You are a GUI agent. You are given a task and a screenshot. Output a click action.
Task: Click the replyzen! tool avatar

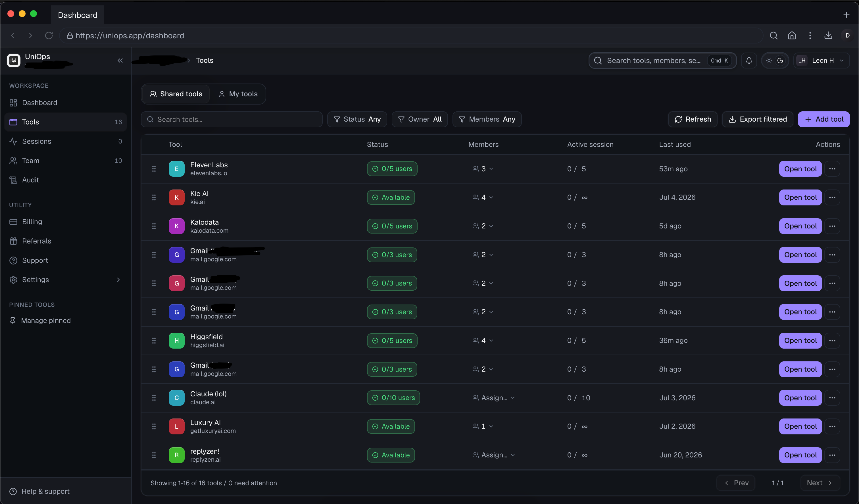177,455
